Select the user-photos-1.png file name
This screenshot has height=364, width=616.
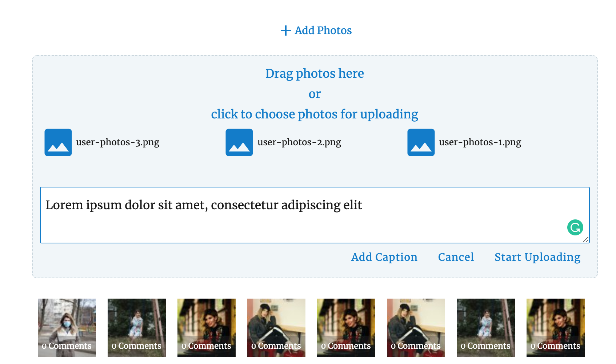pos(480,142)
